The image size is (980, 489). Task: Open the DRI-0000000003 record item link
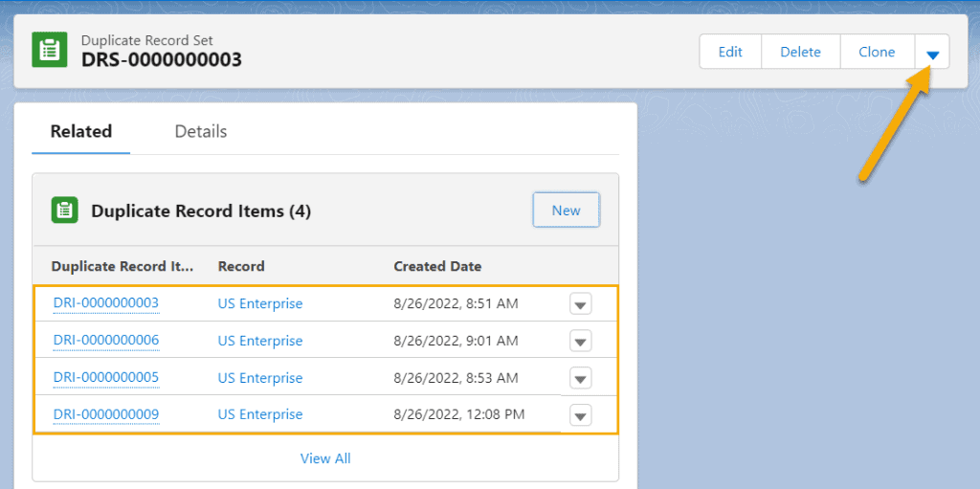tap(106, 303)
